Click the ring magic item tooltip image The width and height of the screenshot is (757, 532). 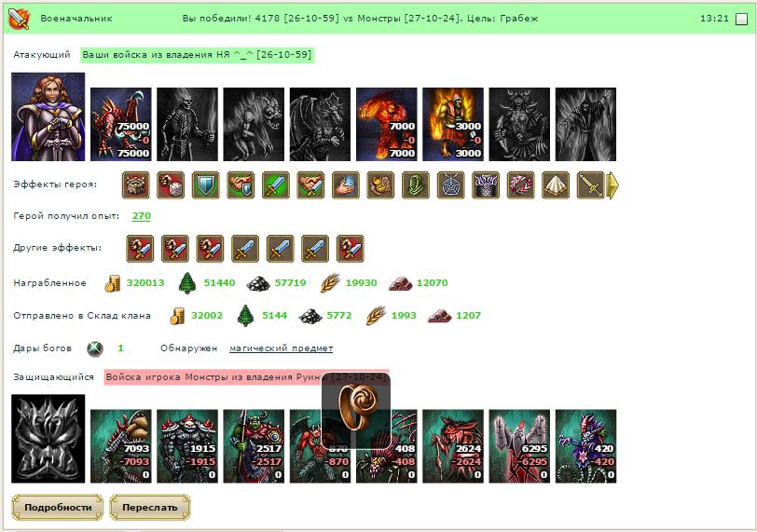click(x=356, y=410)
